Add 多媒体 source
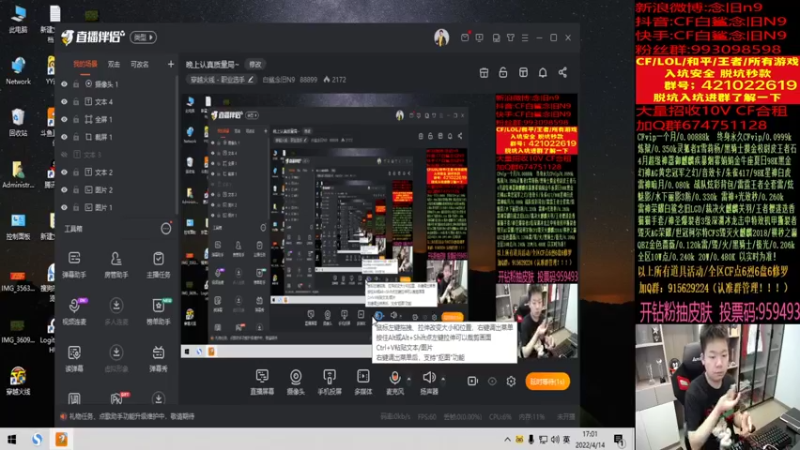 [x=363, y=382]
